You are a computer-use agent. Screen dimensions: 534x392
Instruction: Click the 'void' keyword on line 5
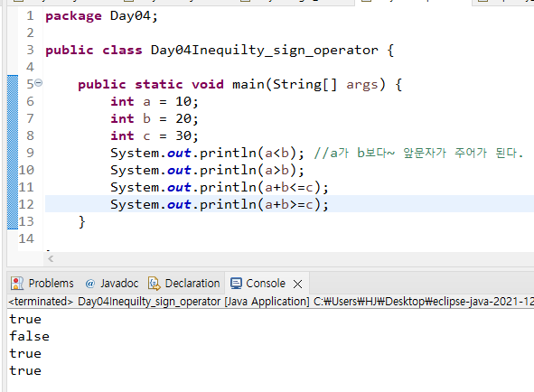208,84
